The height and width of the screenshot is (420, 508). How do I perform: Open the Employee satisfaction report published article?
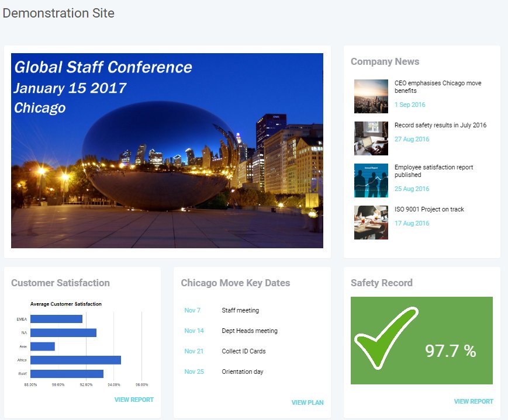click(433, 171)
